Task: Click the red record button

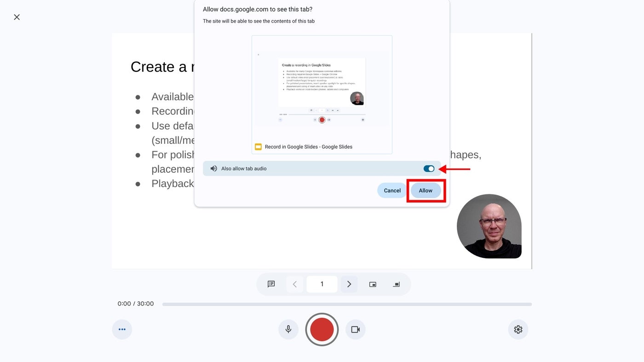Action: pyautogui.click(x=322, y=329)
